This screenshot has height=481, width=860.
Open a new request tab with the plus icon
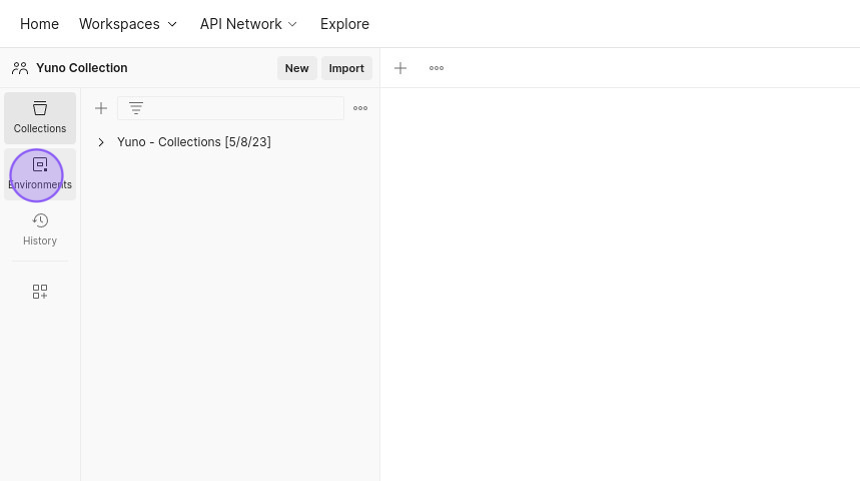400,68
